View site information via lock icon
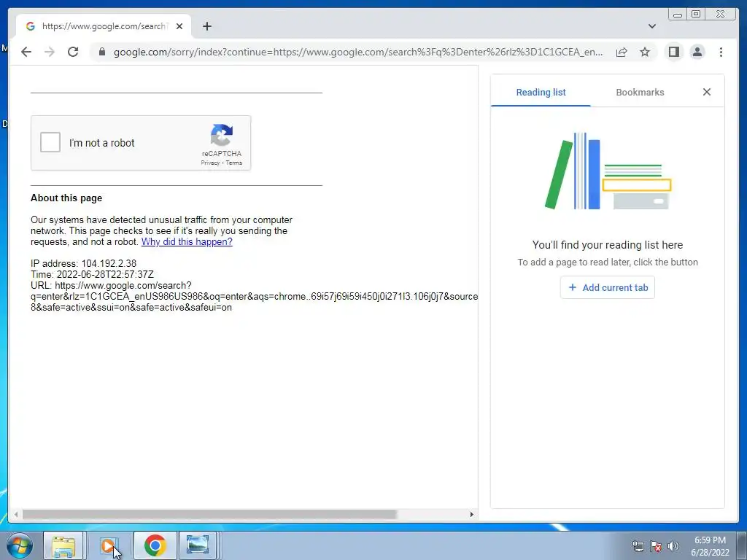Viewport: 747px width, 560px height. pyautogui.click(x=101, y=52)
